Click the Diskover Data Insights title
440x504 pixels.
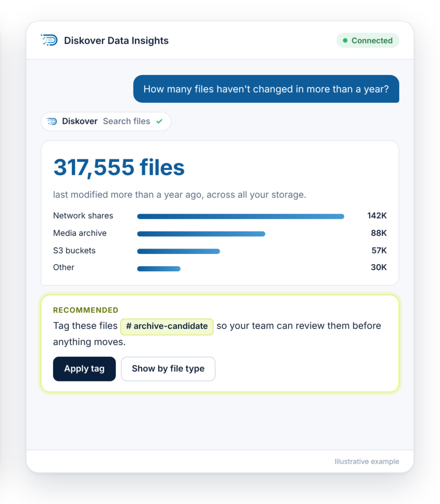click(116, 40)
